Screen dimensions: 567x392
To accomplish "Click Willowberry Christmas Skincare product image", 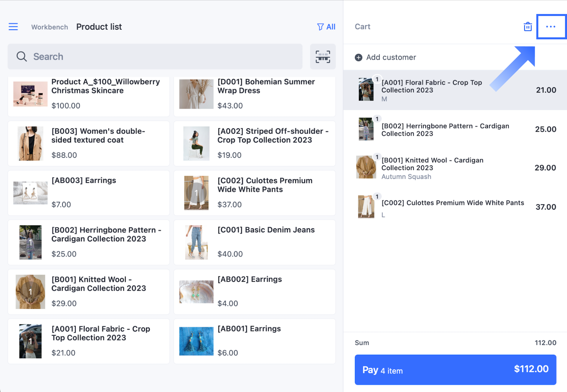I will 30,94.
